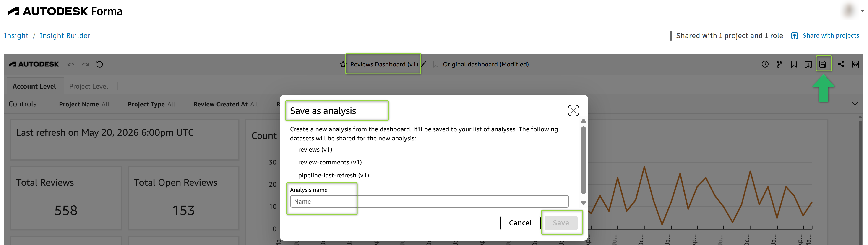Open the recent snapshot clock icon
The image size is (868, 245).
click(x=765, y=64)
